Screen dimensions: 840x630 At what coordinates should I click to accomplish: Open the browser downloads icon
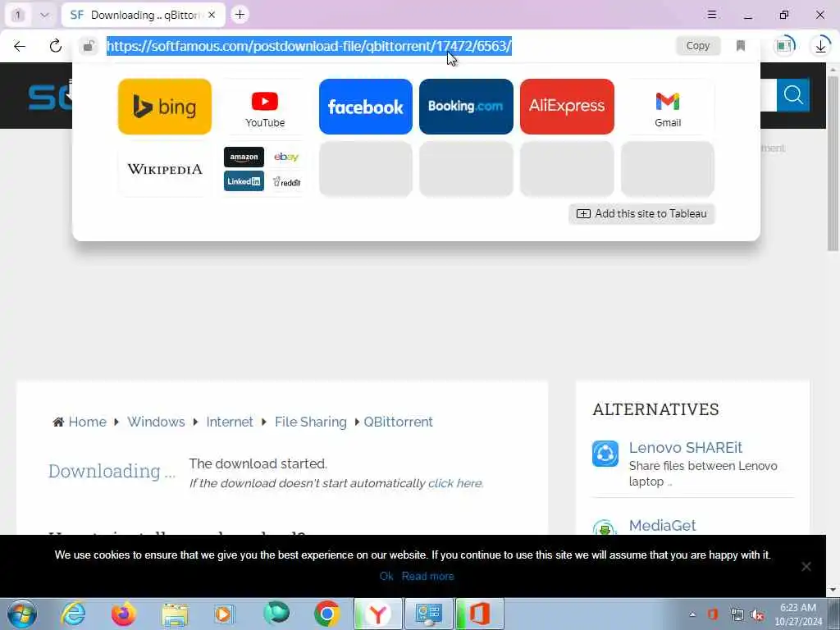tap(820, 46)
